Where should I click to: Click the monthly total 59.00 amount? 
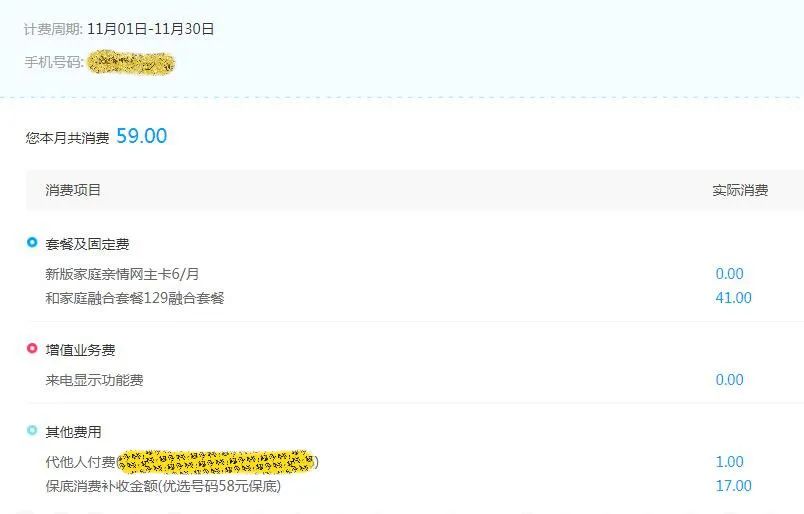[142, 136]
